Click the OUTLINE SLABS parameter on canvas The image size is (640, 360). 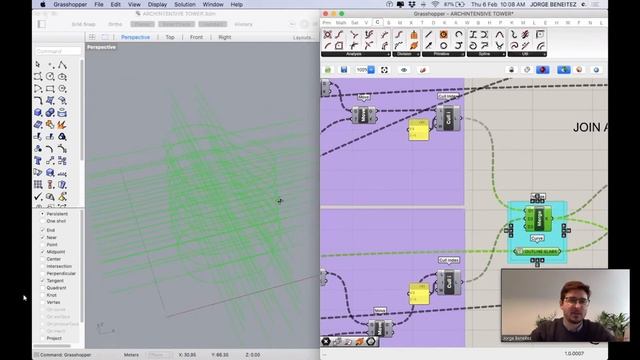[537, 251]
